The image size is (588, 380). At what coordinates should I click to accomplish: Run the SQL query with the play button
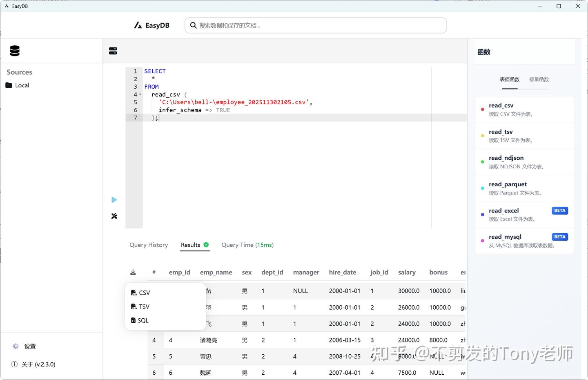point(114,199)
